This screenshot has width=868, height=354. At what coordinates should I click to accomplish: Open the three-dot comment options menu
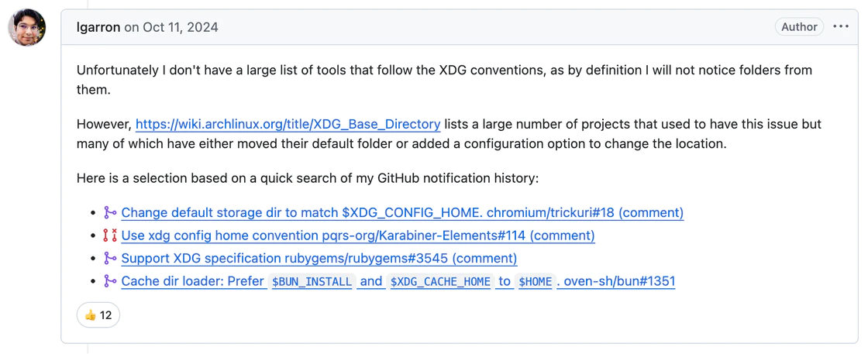(x=841, y=26)
